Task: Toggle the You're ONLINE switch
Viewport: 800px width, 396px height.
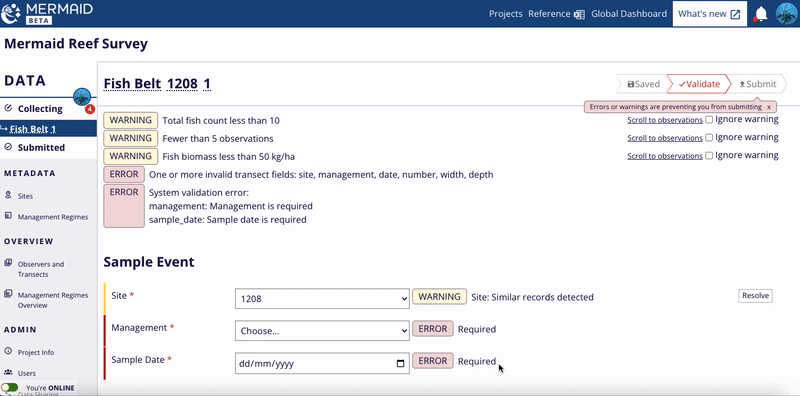Action: click(x=10, y=388)
